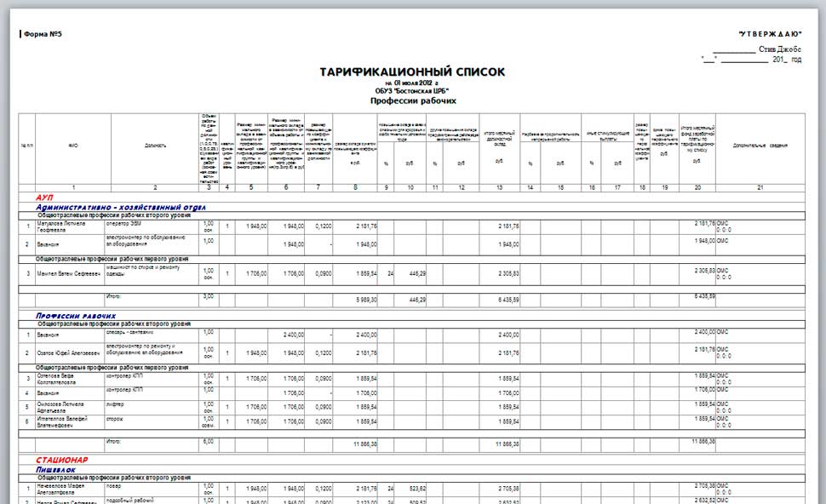The height and width of the screenshot is (504, 826).
Task: Select the "6,00" total quantity cell
Action: click(209, 444)
